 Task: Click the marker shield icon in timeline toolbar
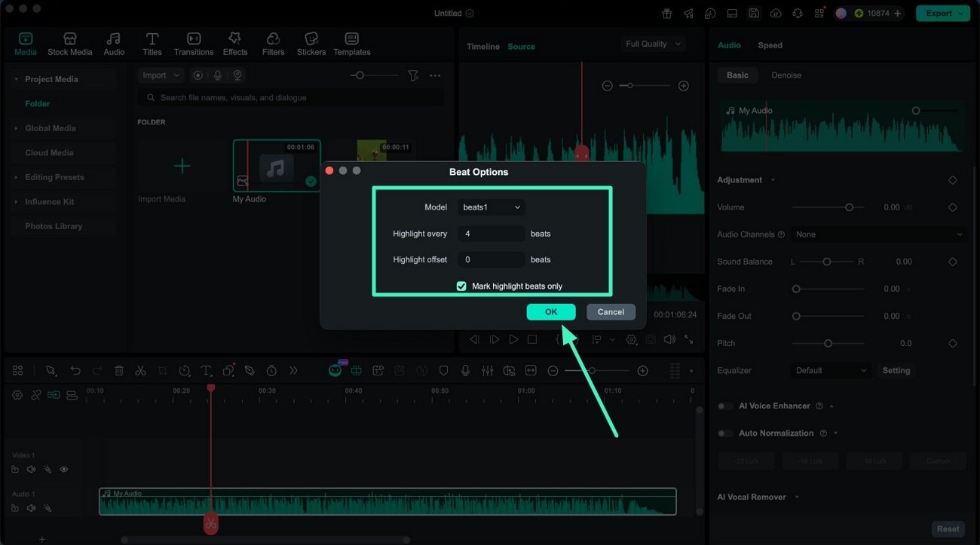pyautogui.click(x=443, y=371)
